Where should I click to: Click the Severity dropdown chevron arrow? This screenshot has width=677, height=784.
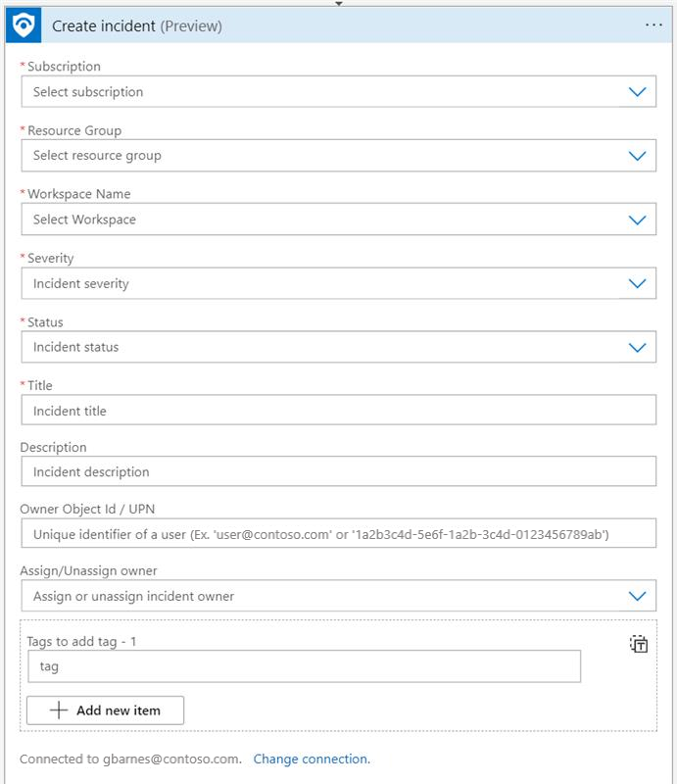637,284
